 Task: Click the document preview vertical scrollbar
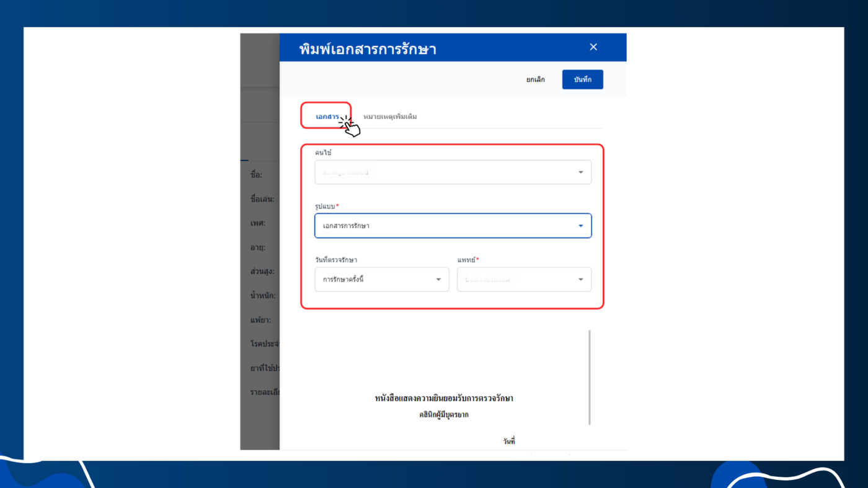[x=590, y=377]
